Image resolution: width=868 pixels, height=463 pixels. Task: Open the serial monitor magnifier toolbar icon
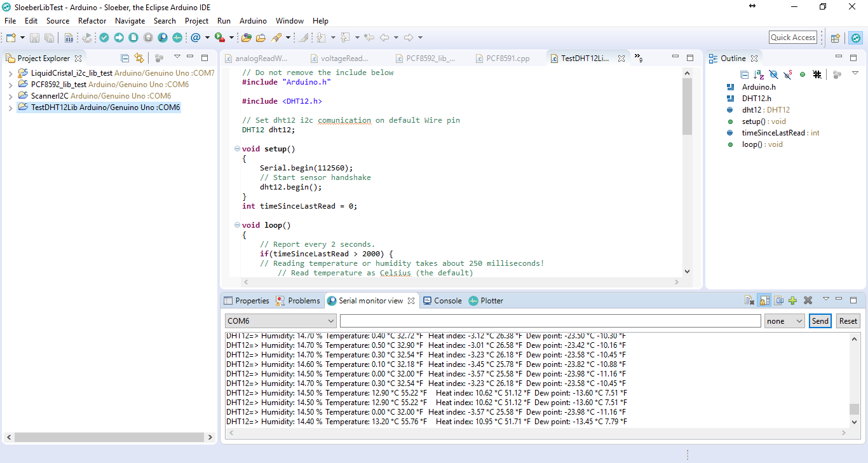tap(163, 38)
